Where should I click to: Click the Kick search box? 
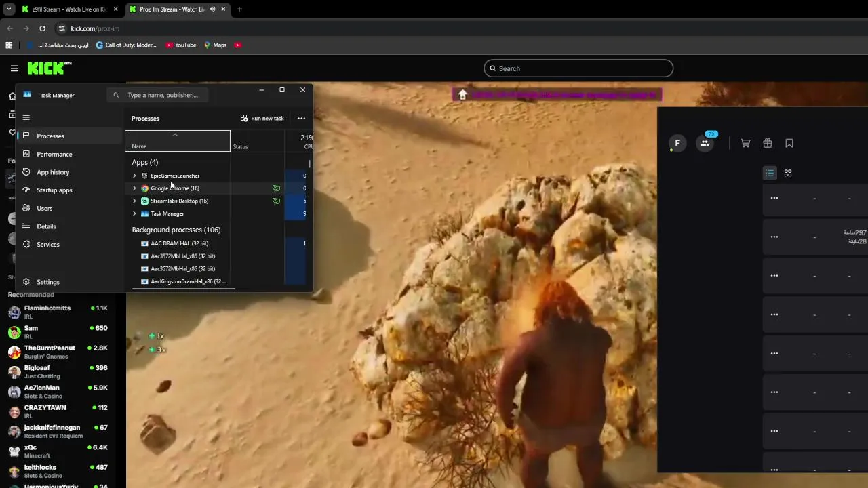click(578, 68)
